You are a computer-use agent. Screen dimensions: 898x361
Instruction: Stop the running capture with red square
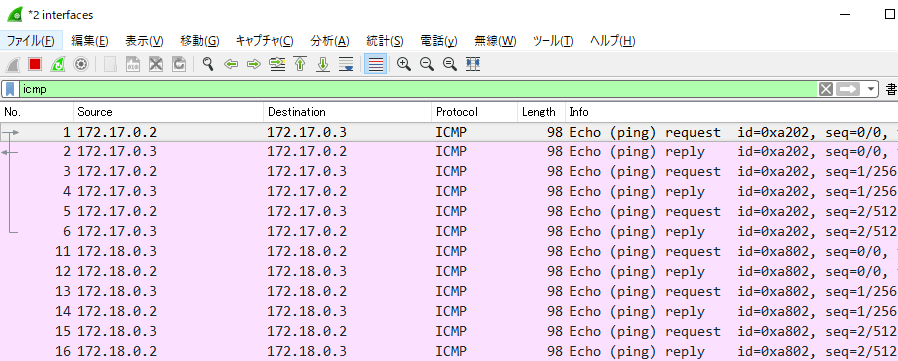pyautogui.click(x=35, y=64)
